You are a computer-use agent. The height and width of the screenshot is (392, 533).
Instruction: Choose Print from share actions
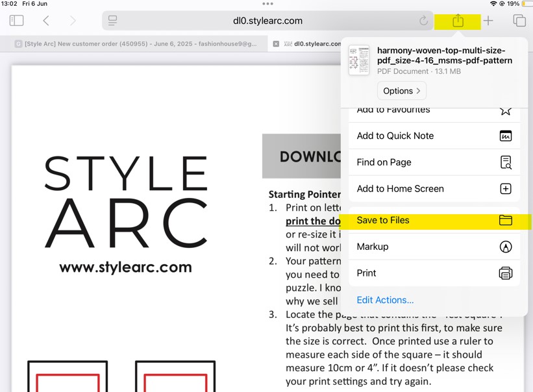click(434, 273)
